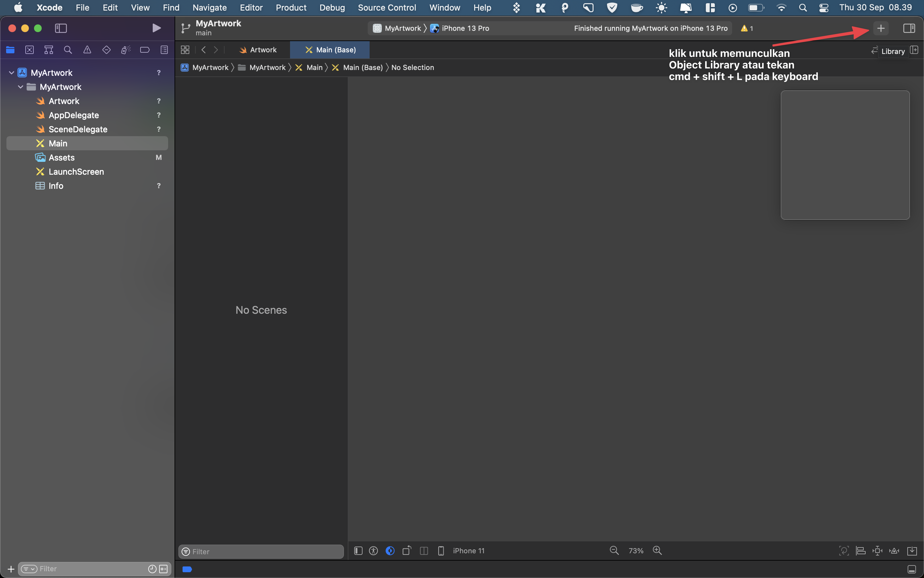
Task: Toggle the appearance light/dark button
Action: click(x=390, y=550)
